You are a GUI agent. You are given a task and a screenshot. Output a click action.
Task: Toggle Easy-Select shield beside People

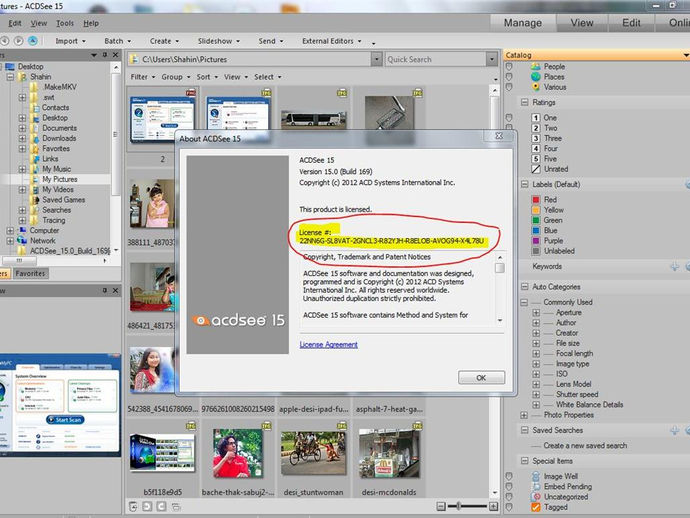coord(509,66)
